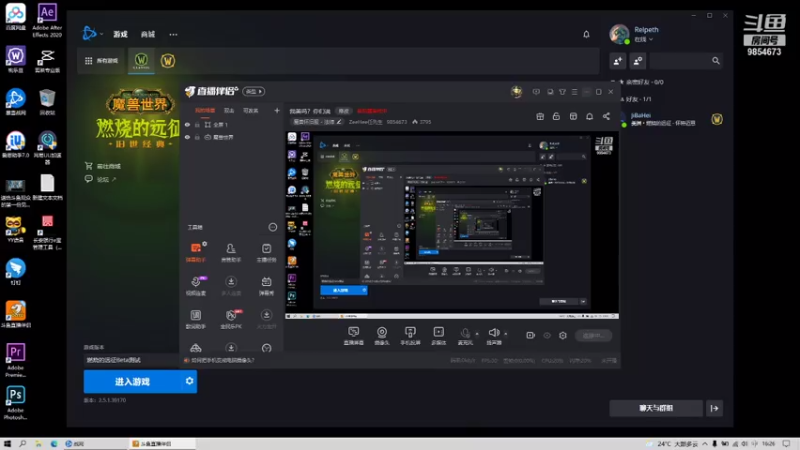Add a new scene with the plus
This screenshot has width=800, height=450.
pos(277,110)
